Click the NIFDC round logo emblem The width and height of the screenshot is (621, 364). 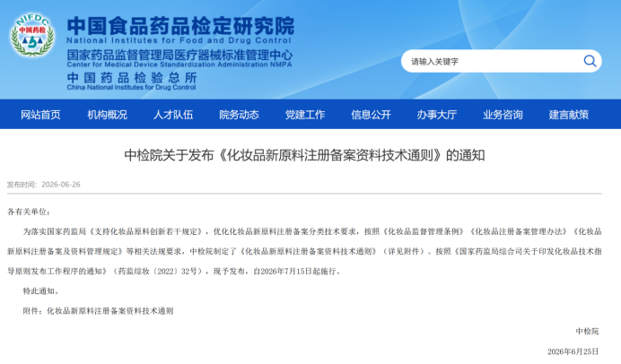32,35
